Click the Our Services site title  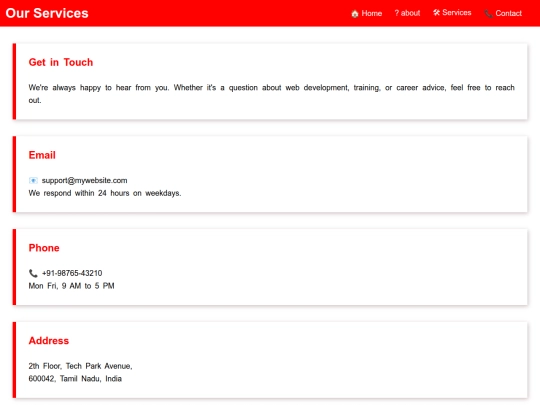(47, 13)
